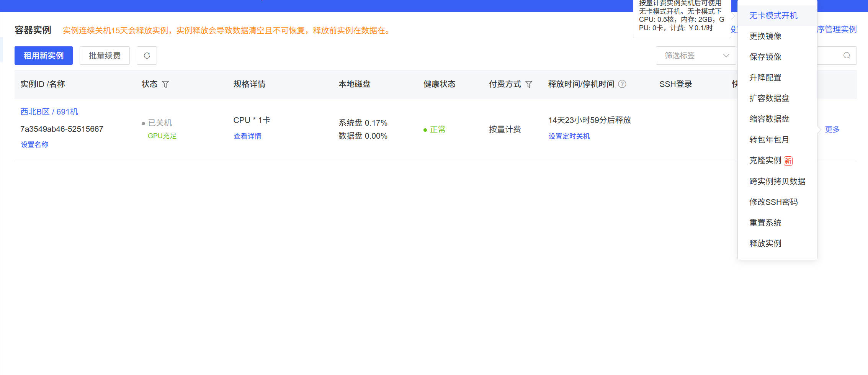Viewport: 868px width, 375px height.
Task: Choose 更换镜像 menu entry
Action: (777, 36)
